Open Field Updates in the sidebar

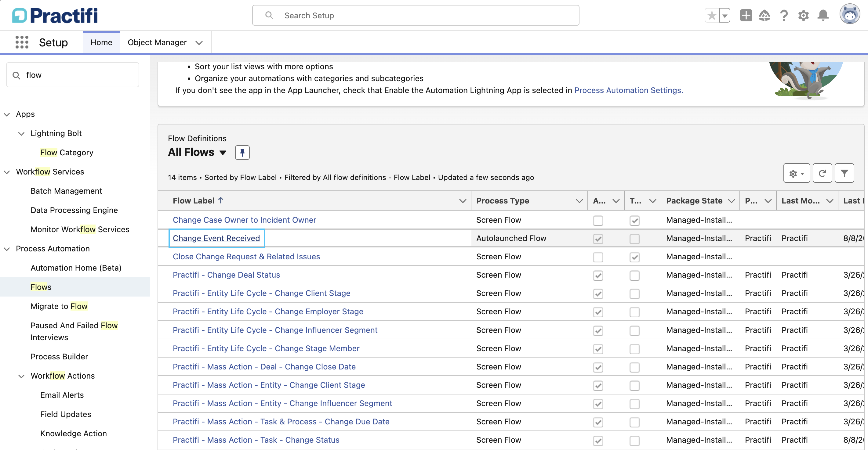(x=66, y=414)
